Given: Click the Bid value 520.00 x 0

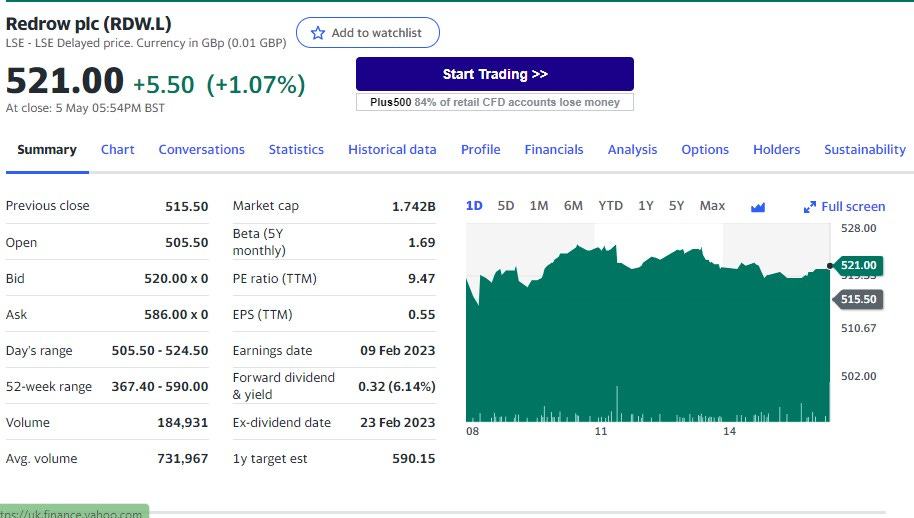Looking at the screenshot, I should click(176, 279).
